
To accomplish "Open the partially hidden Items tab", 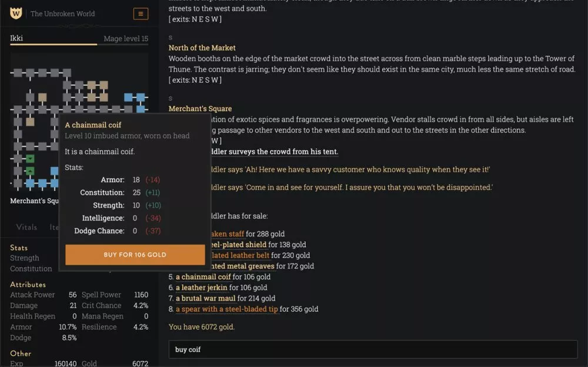I will [54, 227].
